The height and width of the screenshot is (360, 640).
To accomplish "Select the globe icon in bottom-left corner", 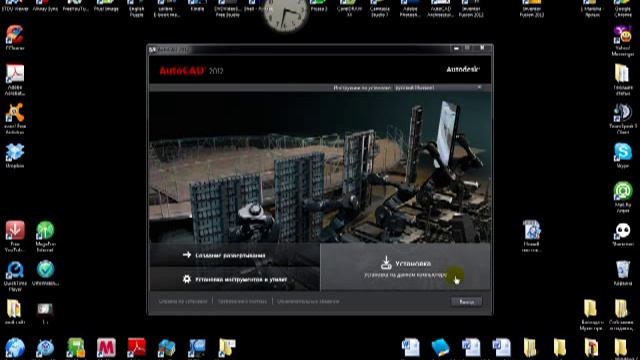I will (x=15, y=348).
